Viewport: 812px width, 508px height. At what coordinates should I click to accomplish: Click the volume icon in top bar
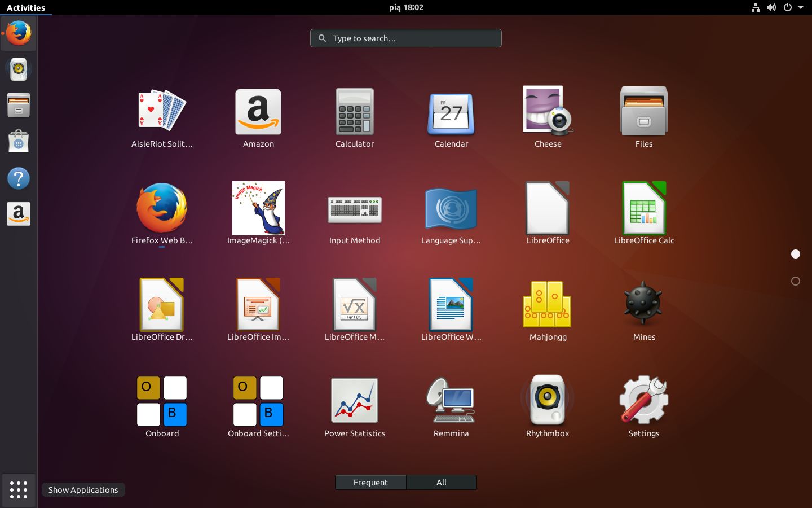click(771, 7)
